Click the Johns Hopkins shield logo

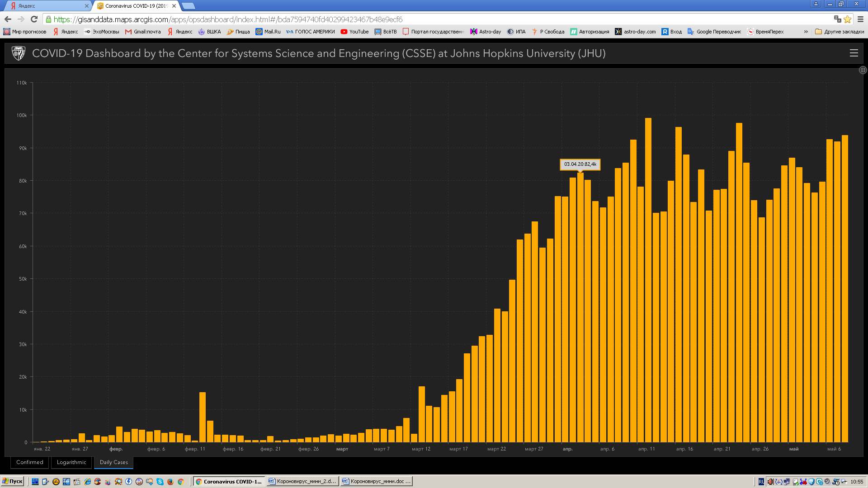19,53
